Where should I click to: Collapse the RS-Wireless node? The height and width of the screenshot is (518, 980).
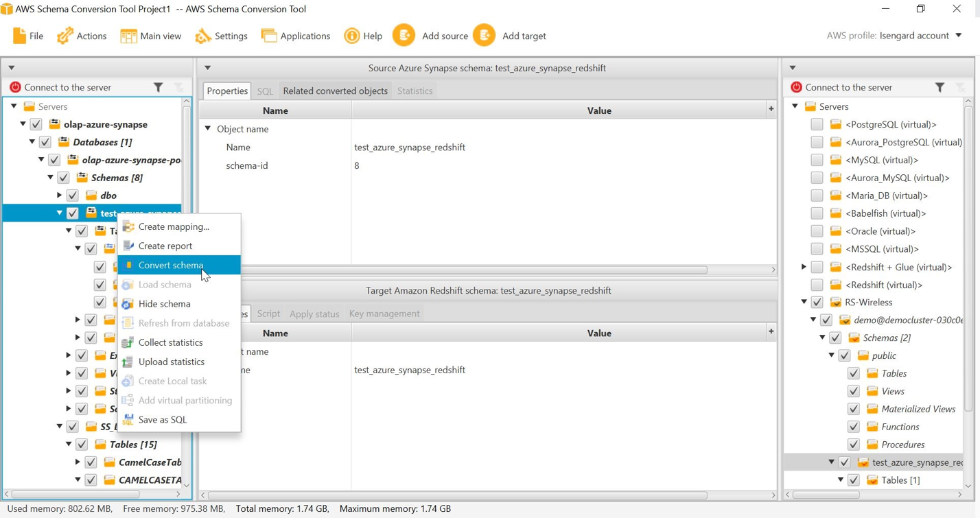coord(804,302)
